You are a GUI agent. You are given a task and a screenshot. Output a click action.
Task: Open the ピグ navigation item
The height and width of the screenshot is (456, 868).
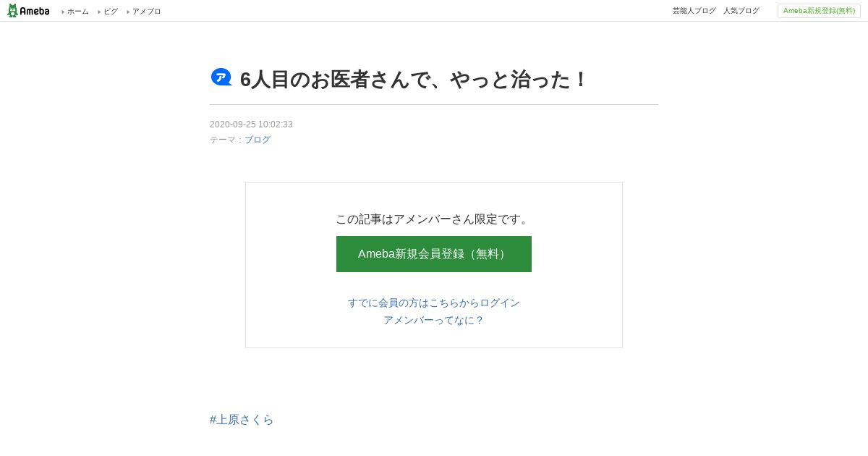(x=111, y=12)
